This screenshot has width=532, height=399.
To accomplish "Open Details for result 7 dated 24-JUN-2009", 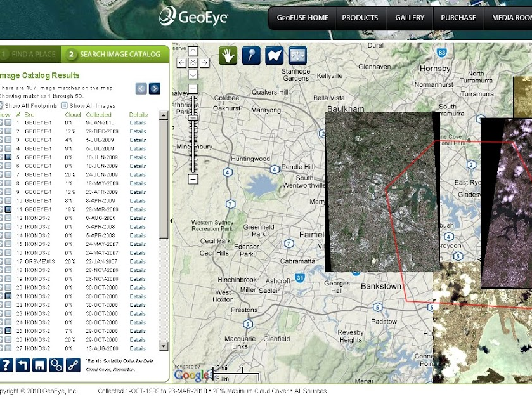I will (138, 174).
